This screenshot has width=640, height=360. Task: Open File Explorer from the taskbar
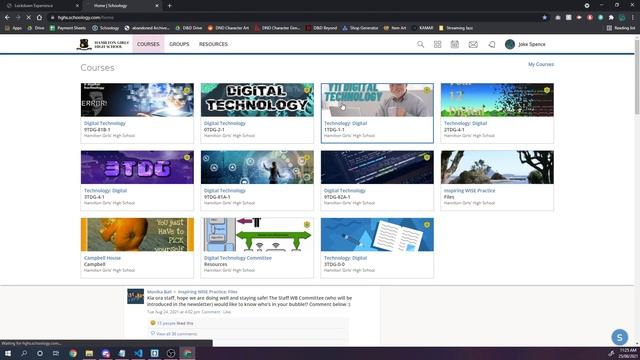(89, 353)
